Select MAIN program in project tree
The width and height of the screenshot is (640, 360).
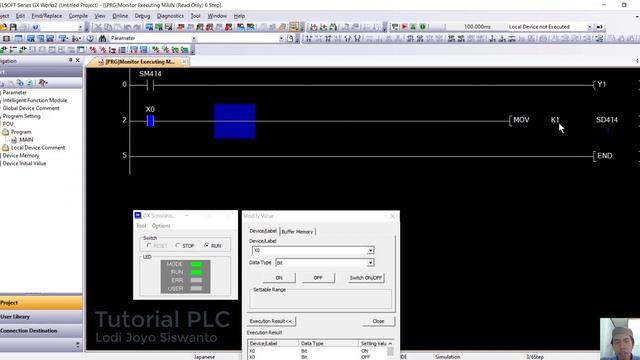pos(26,140)
